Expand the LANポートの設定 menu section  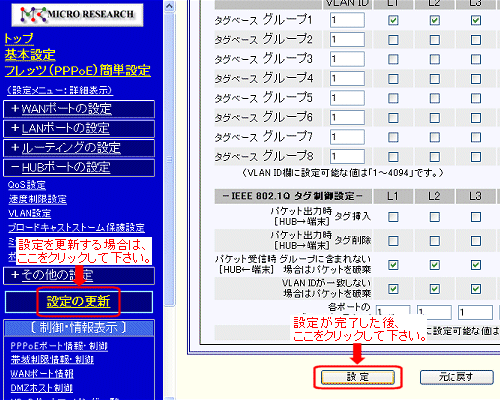pyautogui.click(x=79, y=128)
